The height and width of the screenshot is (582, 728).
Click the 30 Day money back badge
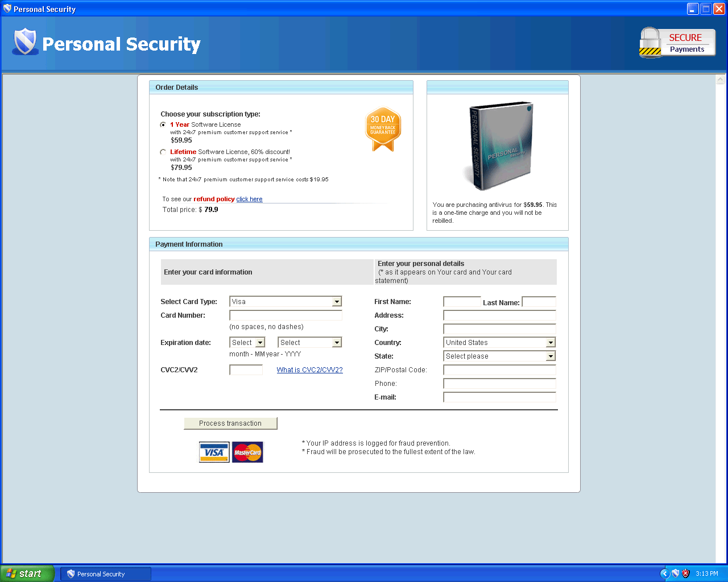pyautogui.click(x=383, y=128)
